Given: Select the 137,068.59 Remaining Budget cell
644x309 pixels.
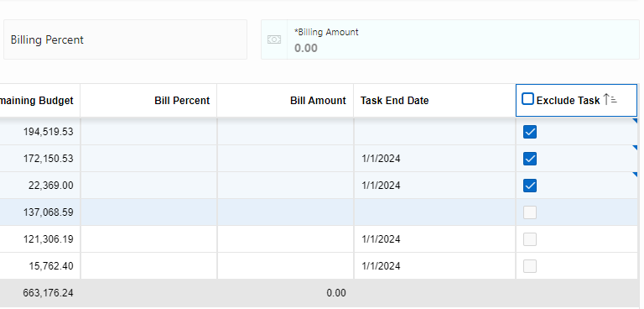Looking at the screenshot, I should point(40,212).
